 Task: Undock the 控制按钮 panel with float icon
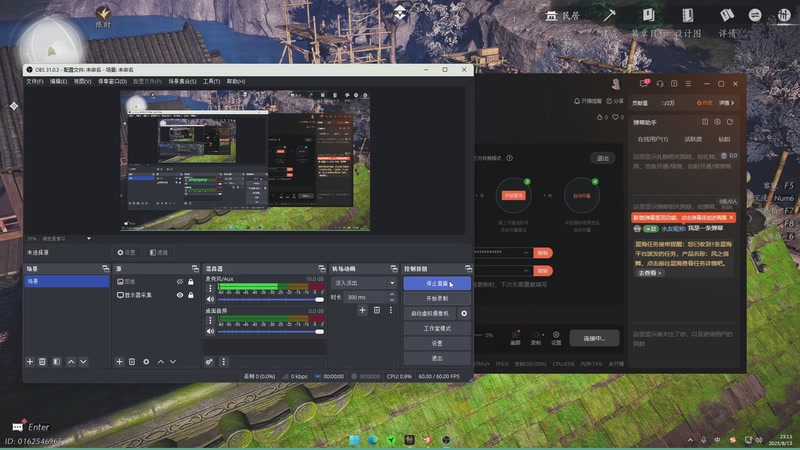[468, 268]
